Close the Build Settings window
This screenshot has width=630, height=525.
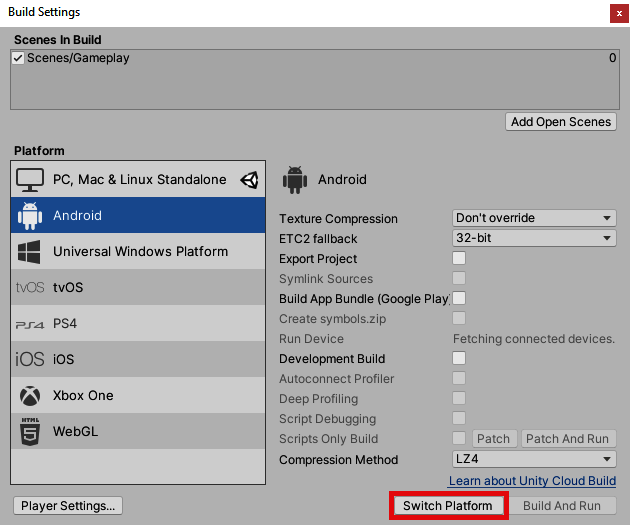[619, 13]
